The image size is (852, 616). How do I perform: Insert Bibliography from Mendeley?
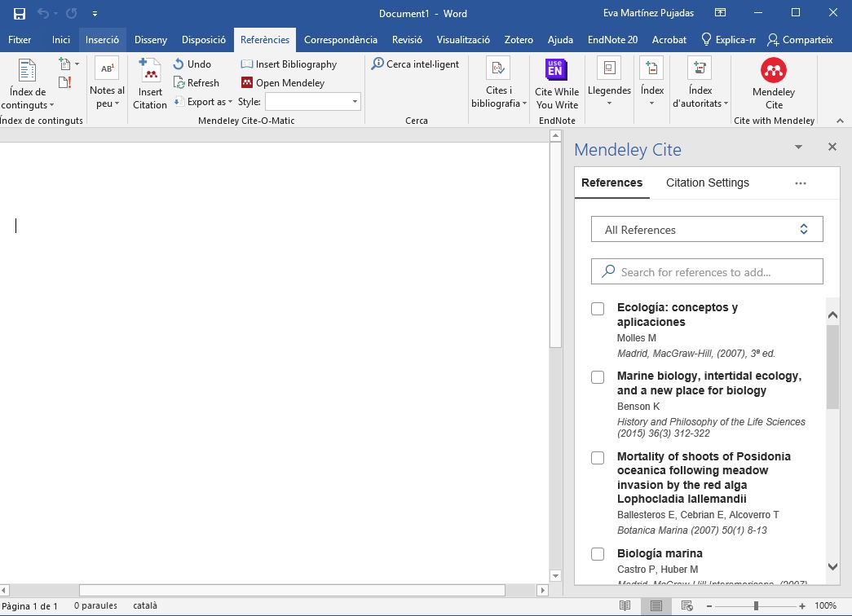click(289, 64)
